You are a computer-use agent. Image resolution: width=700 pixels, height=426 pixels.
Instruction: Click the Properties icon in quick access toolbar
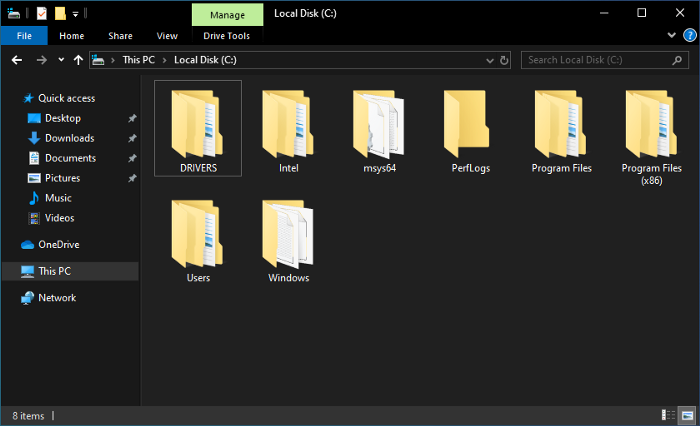coord(41,14)
